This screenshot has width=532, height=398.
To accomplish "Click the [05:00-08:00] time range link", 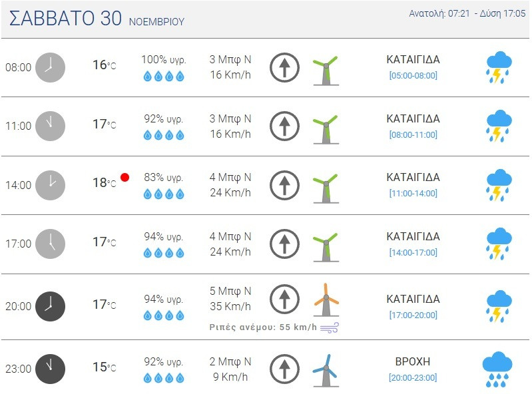I will tap(413, 75).
